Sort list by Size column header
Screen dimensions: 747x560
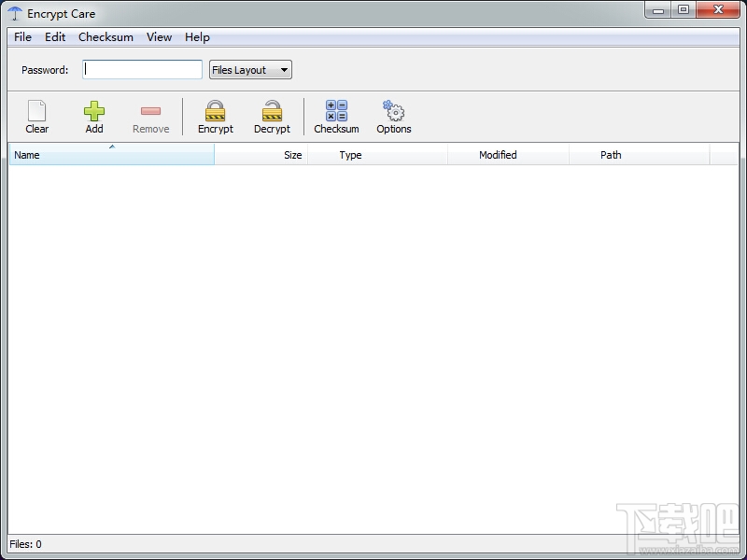(261, 155)
